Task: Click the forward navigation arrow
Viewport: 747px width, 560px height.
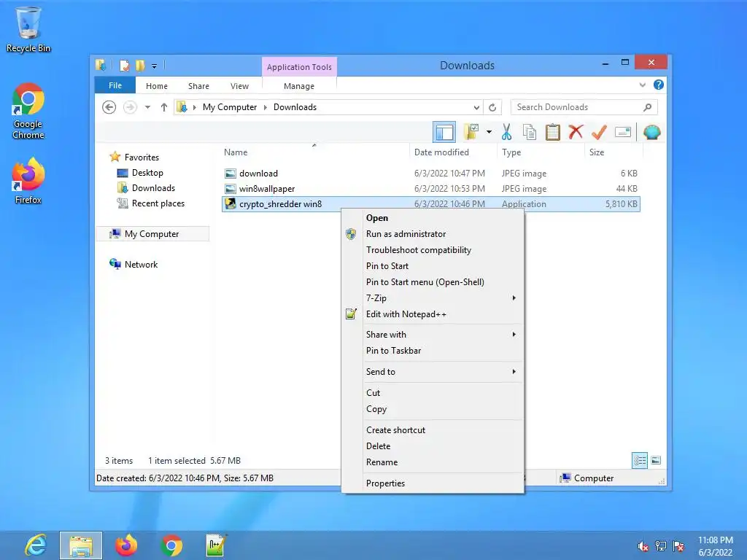Action: click(x=130, y=107)
